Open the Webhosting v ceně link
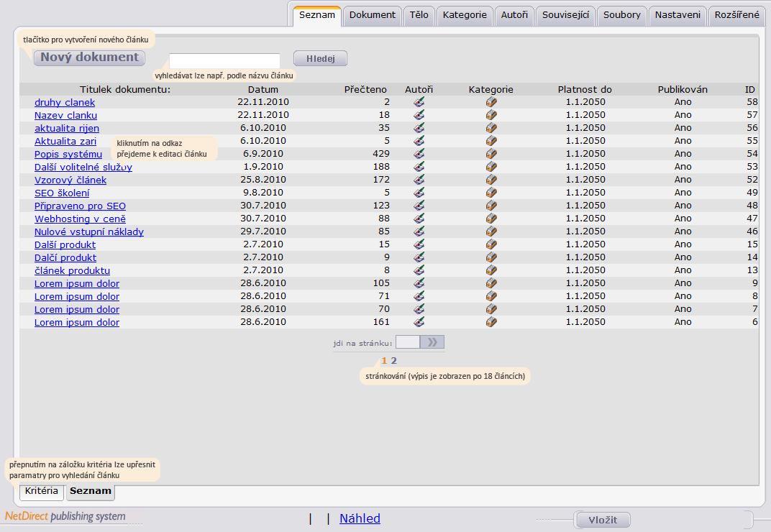Screen dimensions: 771x532 tap(80, 219)
